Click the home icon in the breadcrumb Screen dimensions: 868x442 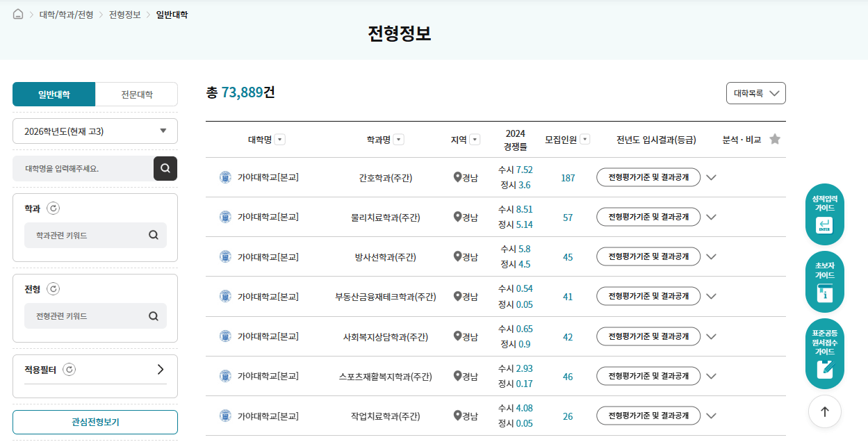[x=17, y=13]
